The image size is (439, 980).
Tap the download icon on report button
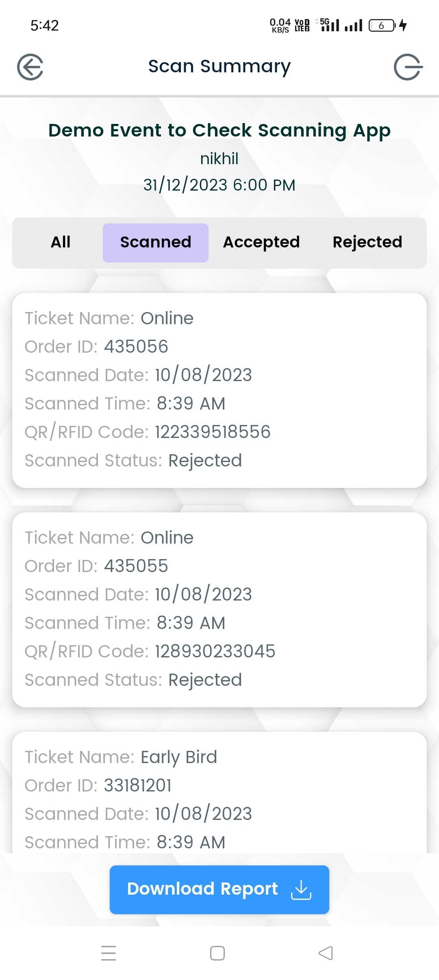coord(301,889)
